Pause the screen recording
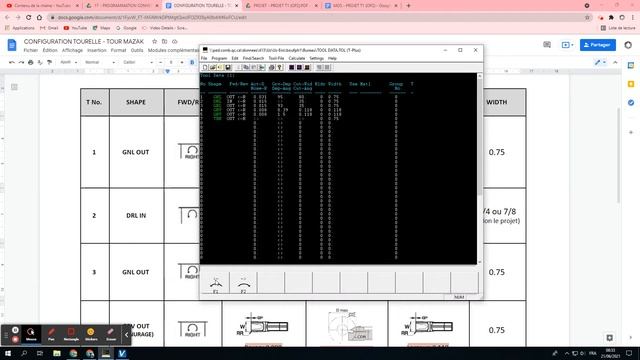The image size is (640, 360). (x=15, y=330)
